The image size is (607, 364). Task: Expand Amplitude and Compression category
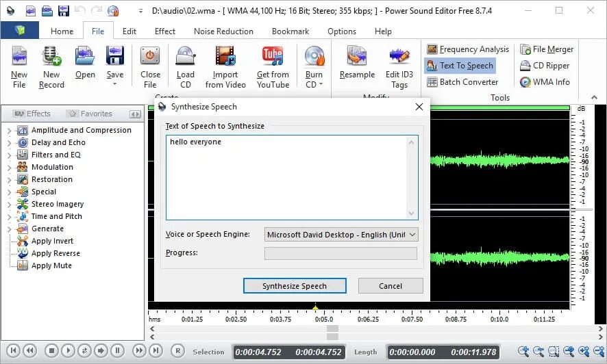pos(10,131)
